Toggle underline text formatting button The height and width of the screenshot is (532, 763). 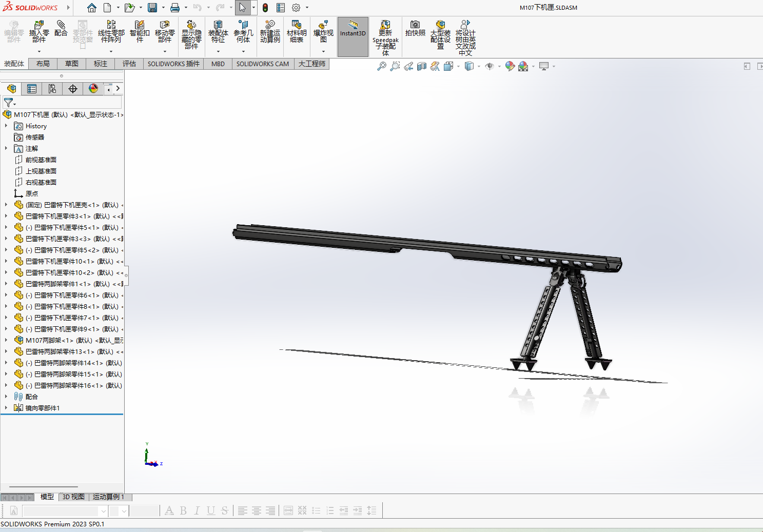[x=211, y=510]
